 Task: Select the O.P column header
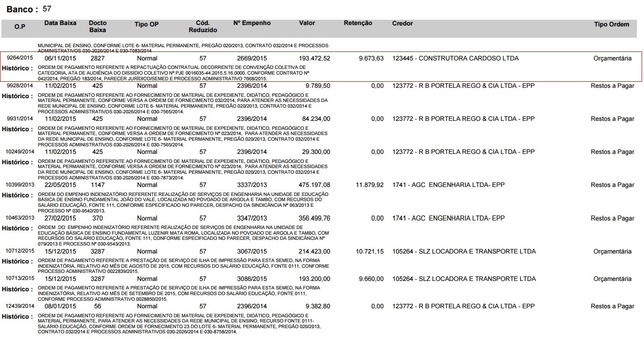click(20, 27)
